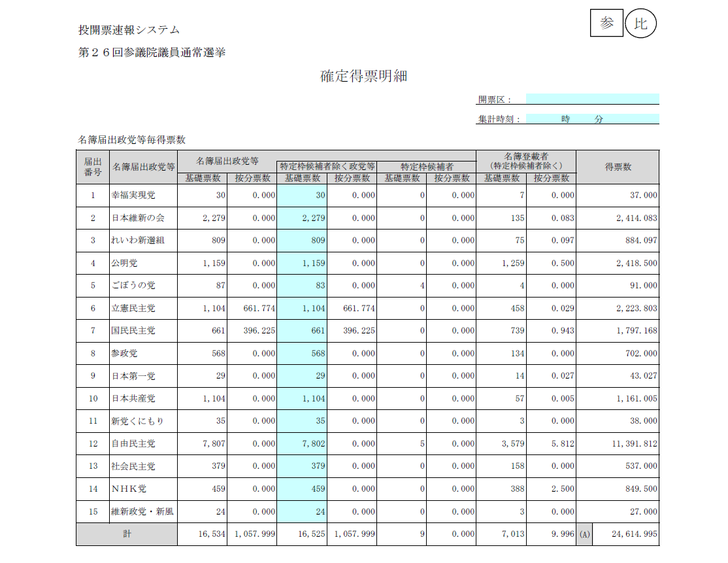Click the party name 幸福実現党

pyautogui.click(x=133, y=195)
